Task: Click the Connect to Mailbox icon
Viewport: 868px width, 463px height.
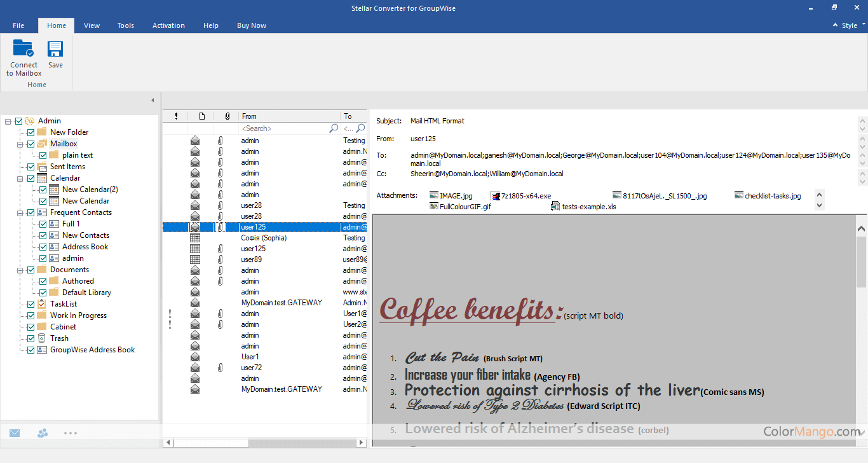Action: click(x=24, y=50)
